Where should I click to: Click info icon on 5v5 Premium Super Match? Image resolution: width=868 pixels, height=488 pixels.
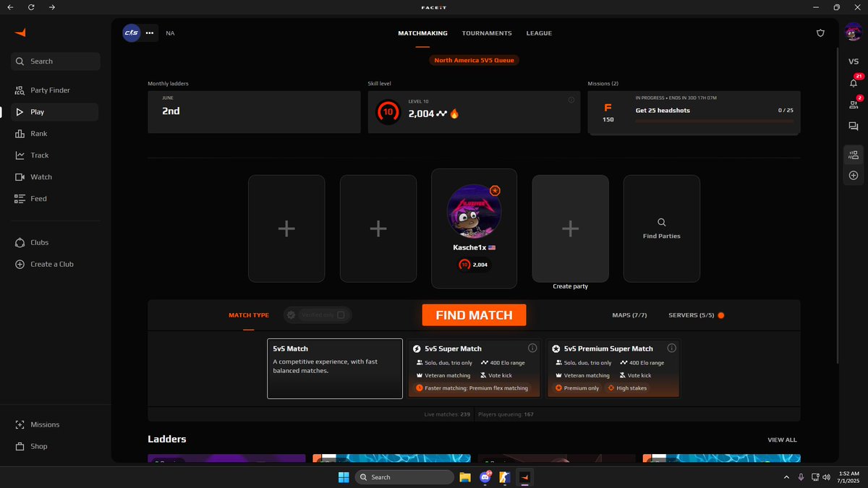671,348
